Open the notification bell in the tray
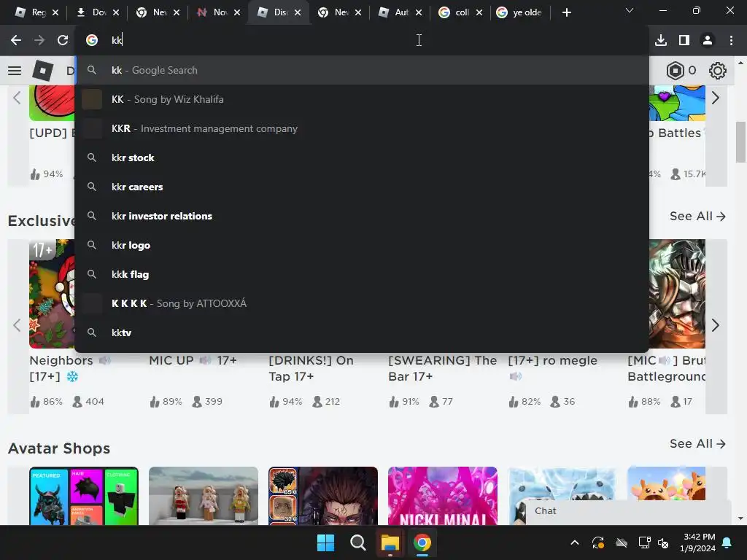 coord(727,542)
